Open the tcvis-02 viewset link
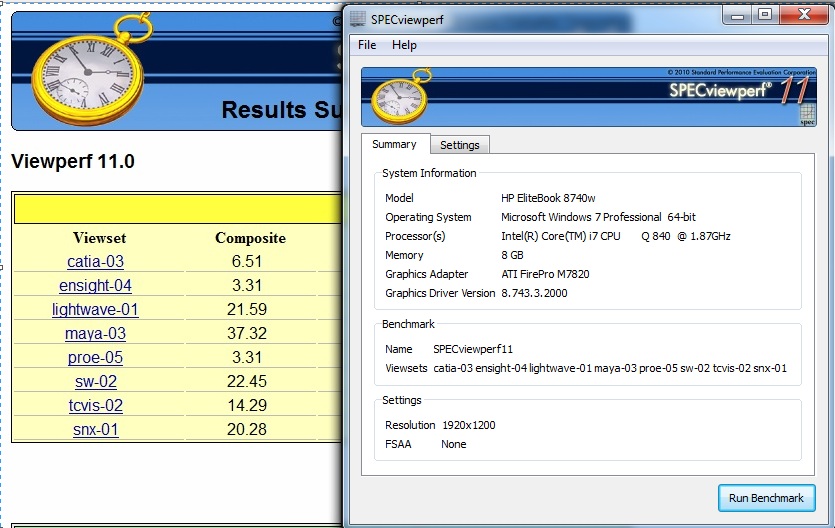 click(x=96, y=405)
